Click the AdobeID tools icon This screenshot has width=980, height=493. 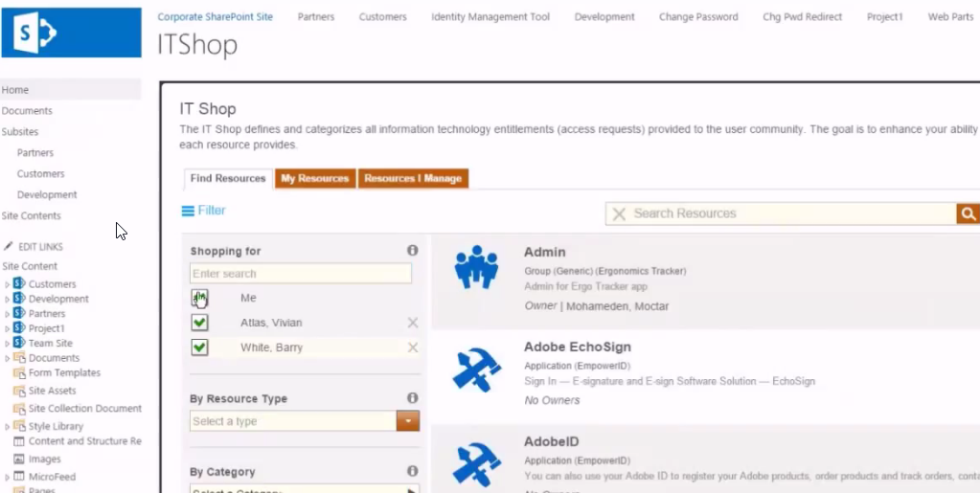click(x=476, y=463)
